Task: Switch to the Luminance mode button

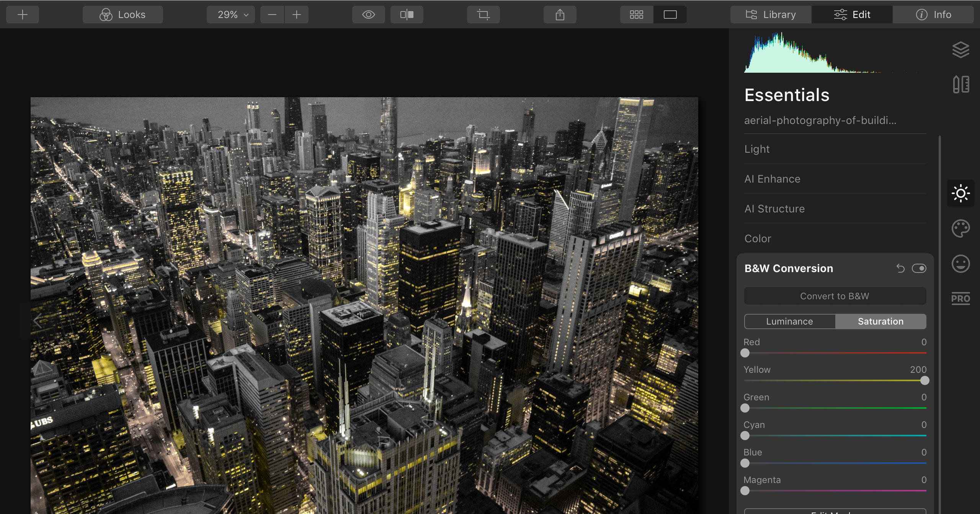Action: [x=789, y=321]
